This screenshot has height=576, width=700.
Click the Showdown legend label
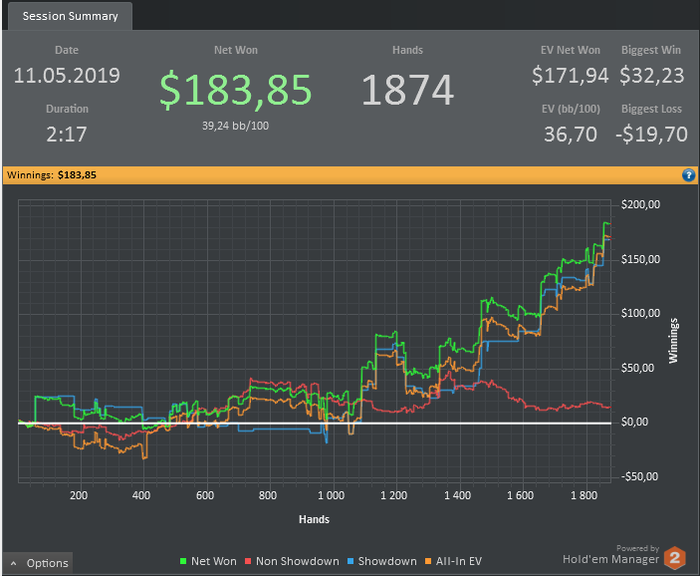(x=387, y=561)
